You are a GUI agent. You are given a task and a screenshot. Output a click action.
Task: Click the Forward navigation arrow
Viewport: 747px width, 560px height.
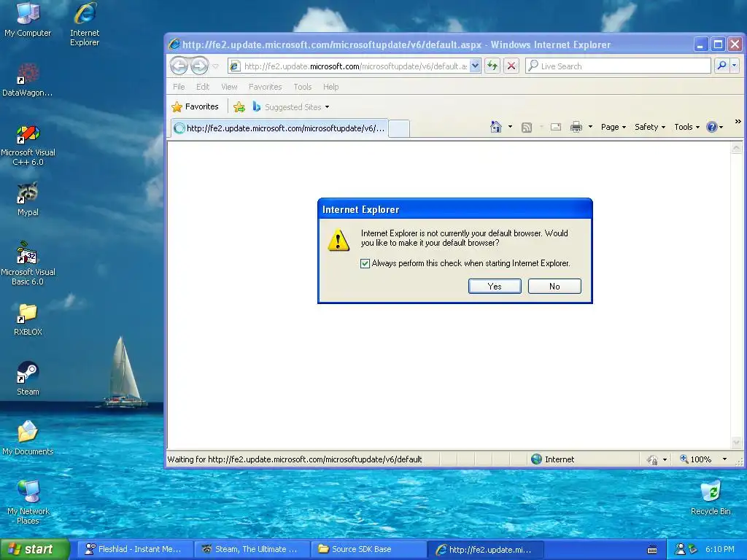tap(199, 66)
